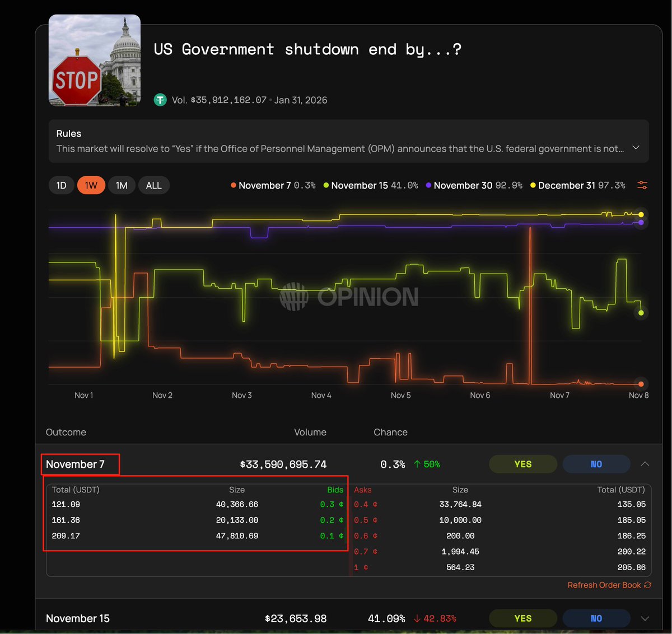Toggle December 31 series in legend

click(x=578, y=185)
